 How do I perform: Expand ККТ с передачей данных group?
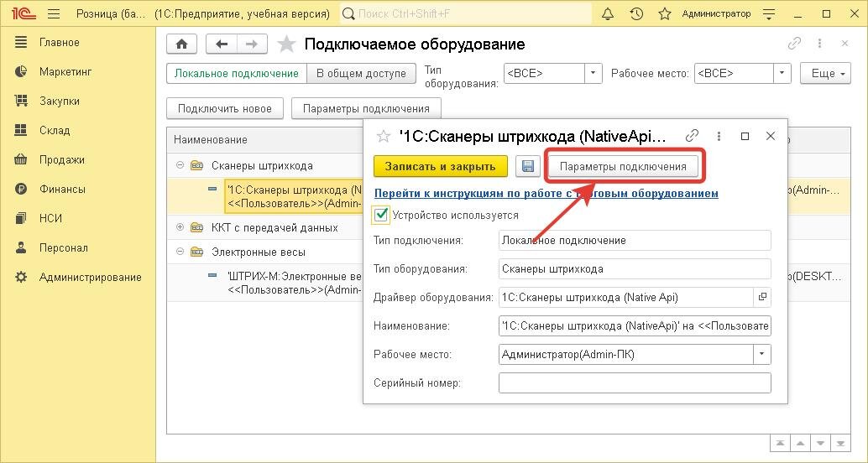180,227
